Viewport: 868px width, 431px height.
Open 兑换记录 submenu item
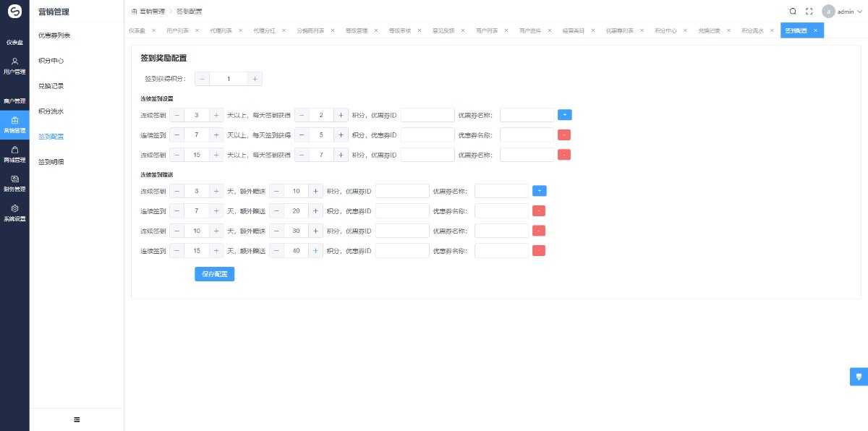pos(51,85)
